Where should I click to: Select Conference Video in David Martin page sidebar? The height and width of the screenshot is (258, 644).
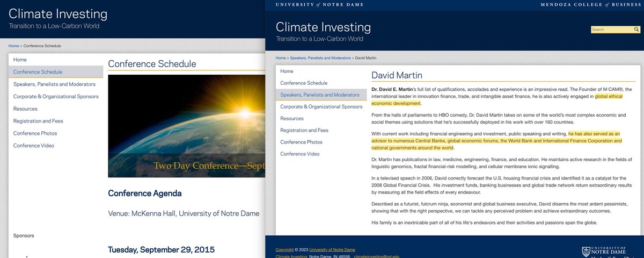[299, 154]
